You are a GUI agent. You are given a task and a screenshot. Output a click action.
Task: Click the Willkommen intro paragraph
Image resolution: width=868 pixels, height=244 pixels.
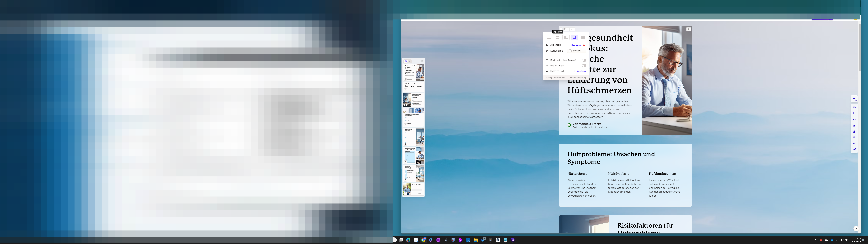[x=600, y=109]
